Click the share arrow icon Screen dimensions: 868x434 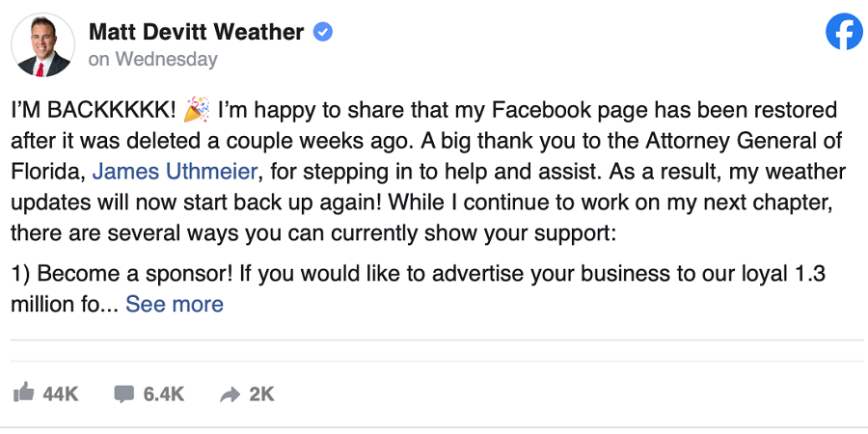tap(230, 393)
